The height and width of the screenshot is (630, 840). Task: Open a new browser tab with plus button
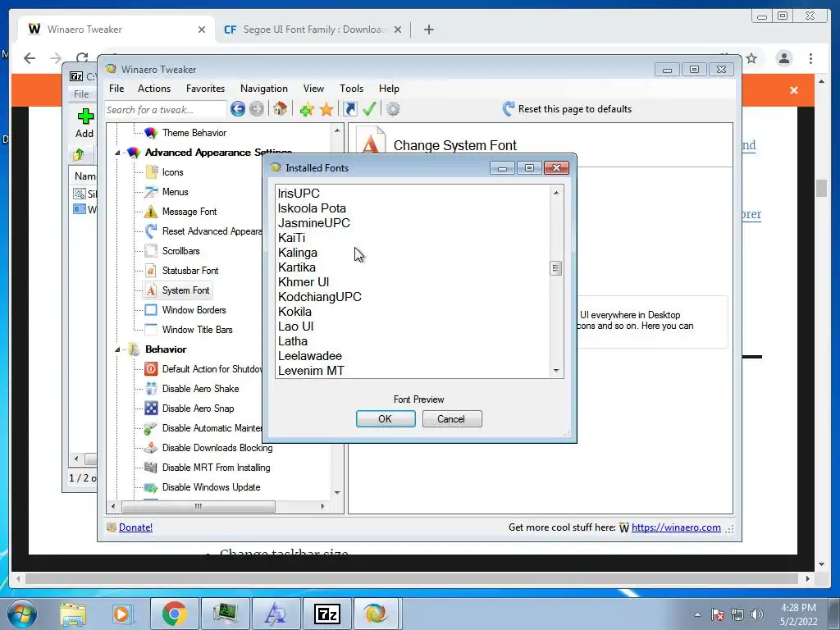tap(428, 30)
